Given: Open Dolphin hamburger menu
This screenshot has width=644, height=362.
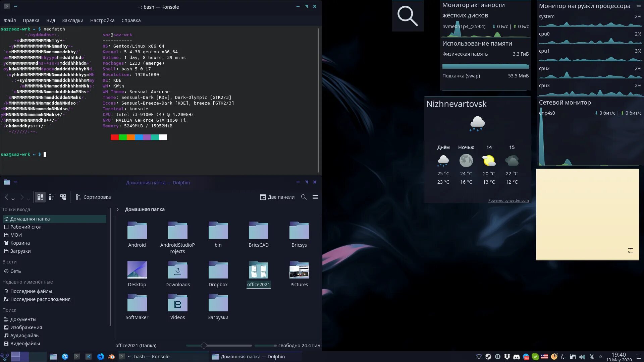Looking at the screenshot, I should click(x=315, y=197).
